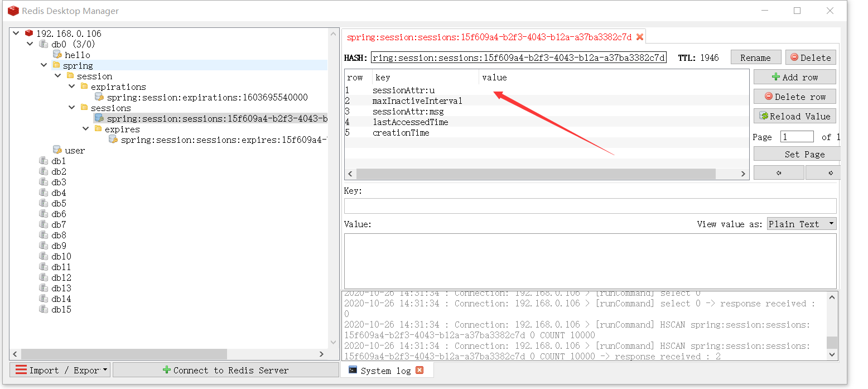The image size is (868, 389).
Task: Collapse the session folder
Action: pos(58,76)
